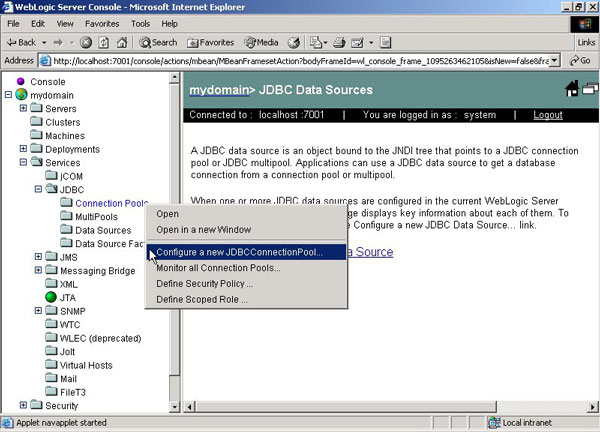Screen dimensions: 600x432
Task: Choose Configure a new JDBCConnectionPool
Action: [x=246, y=252]
